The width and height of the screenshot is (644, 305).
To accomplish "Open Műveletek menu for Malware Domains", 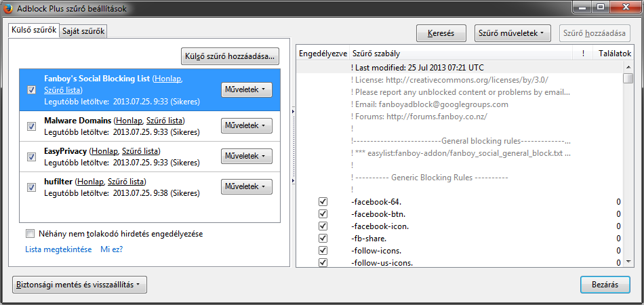I will pyautogui.click(x=247, y=125).
